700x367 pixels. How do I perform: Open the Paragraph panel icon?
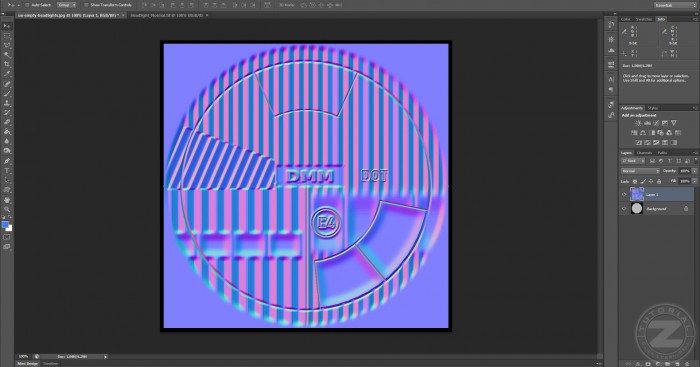click(x=611, y=89)
